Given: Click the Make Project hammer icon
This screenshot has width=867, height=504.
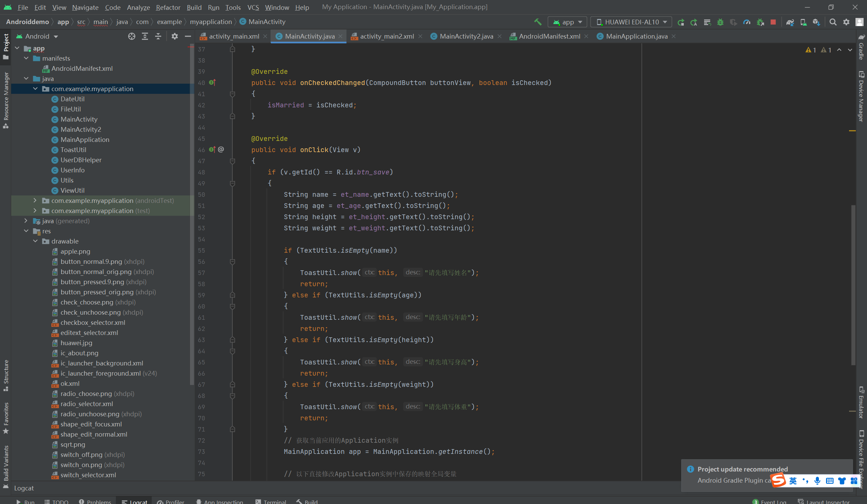Looking at the screenshot, I should pos(537,22).
